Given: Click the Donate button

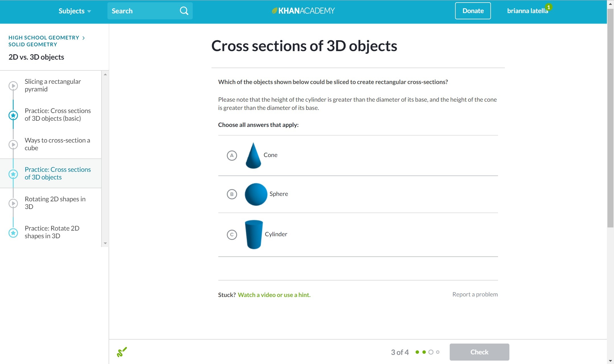Looking at the screenshot, I should coord(473,11).
